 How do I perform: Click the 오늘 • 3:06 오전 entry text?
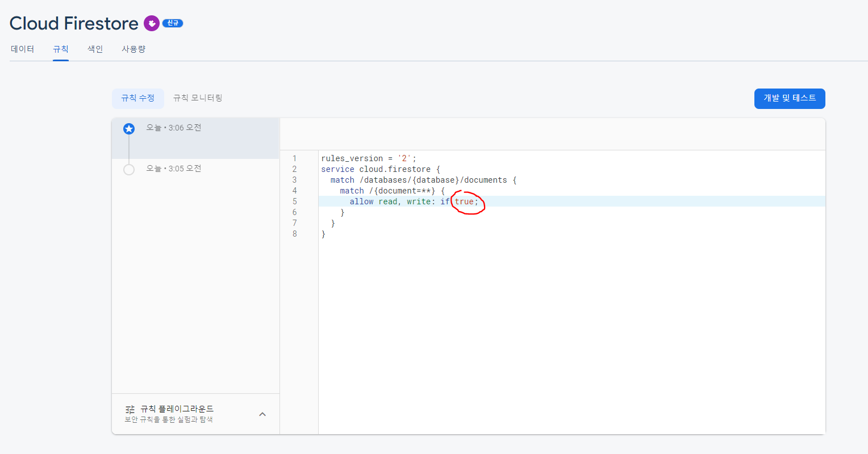tap(174, 128)
